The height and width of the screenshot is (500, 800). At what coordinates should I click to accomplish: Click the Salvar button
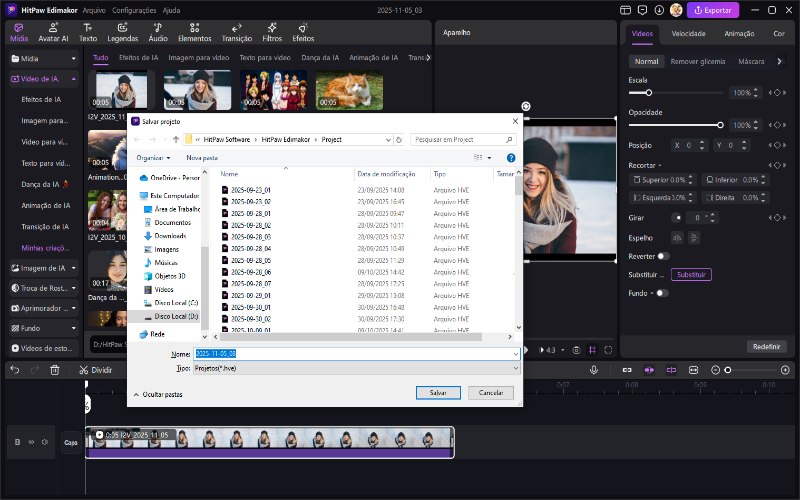(438, 393)
